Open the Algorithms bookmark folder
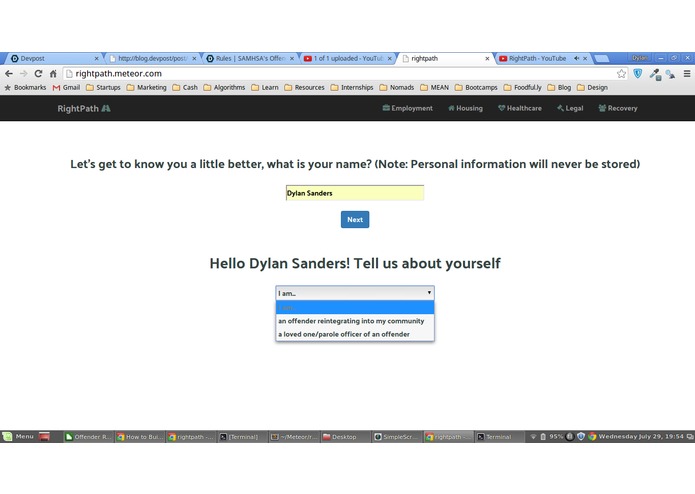 (x=224, y=88)
